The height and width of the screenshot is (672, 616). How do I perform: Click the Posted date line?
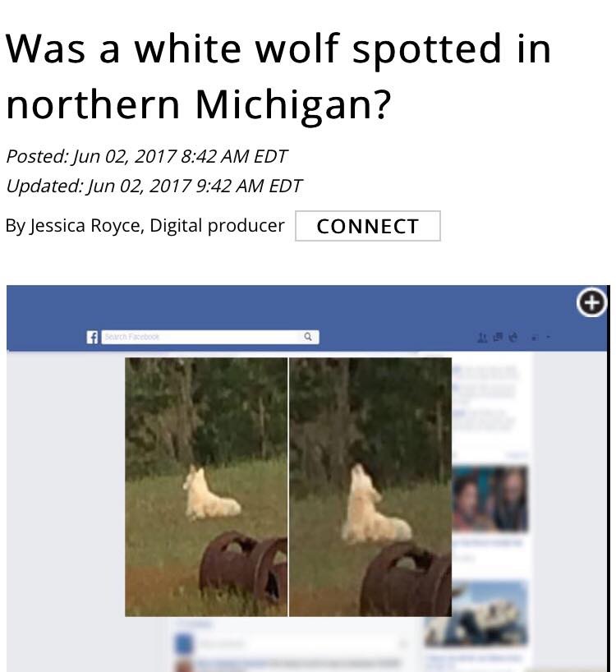point(146,156)
